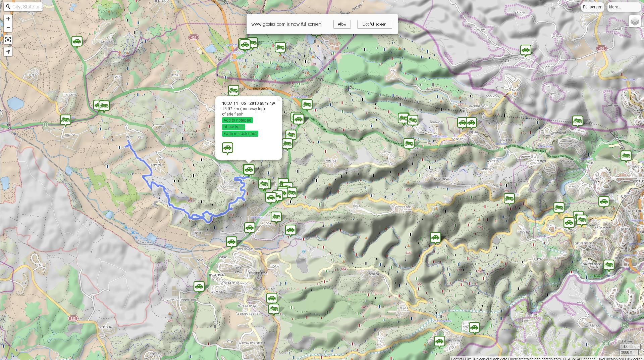
Task: Close the track info popup
Action: pos(278,100)
